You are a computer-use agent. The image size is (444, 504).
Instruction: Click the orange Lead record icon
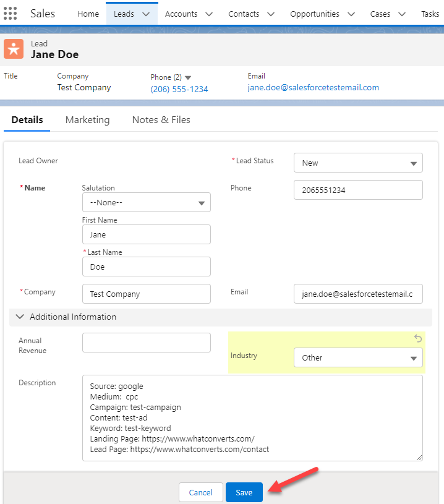(14, 49)
